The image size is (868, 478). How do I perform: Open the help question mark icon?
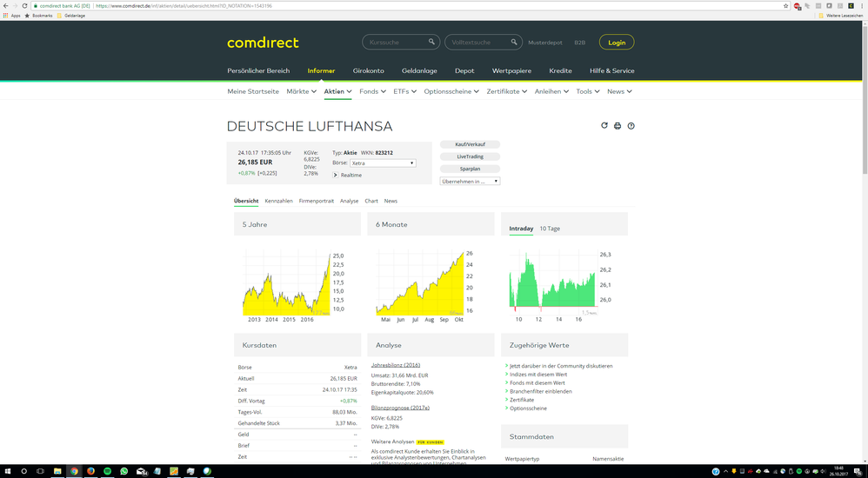coord(631,126)
